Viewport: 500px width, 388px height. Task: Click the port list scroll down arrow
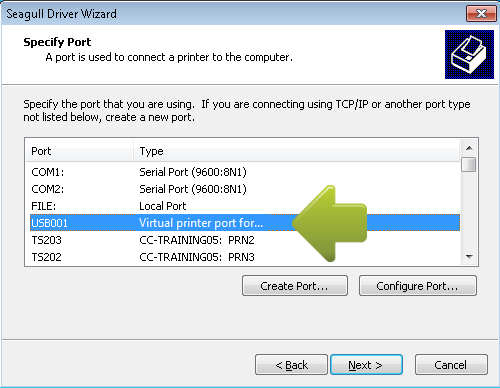(469, 257)
